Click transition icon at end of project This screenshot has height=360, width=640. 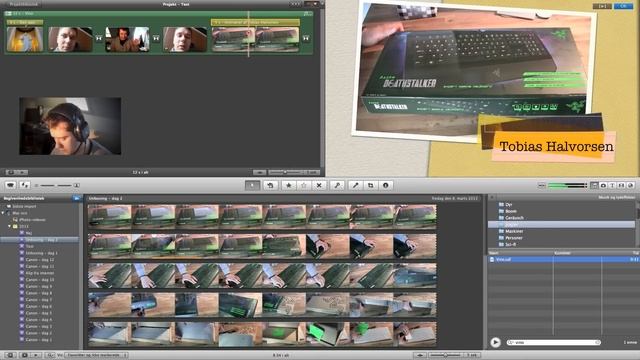coord(306,38)
